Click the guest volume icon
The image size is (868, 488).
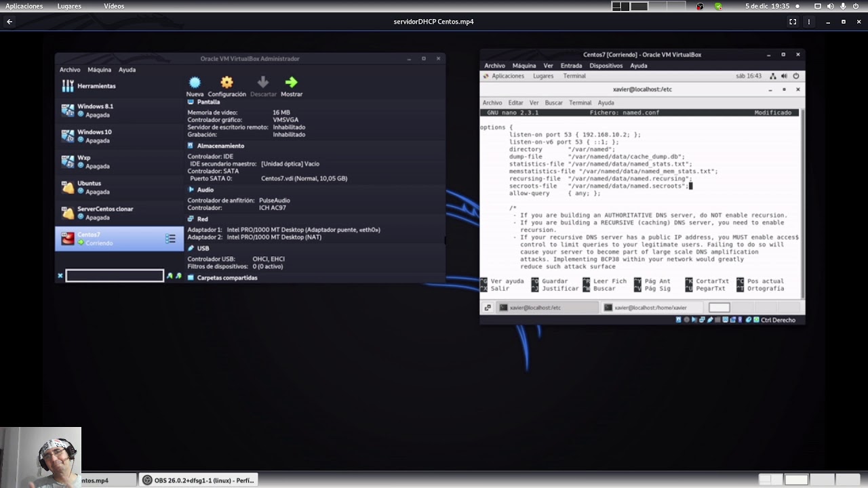pyautogui.click(x=785, y=76)
